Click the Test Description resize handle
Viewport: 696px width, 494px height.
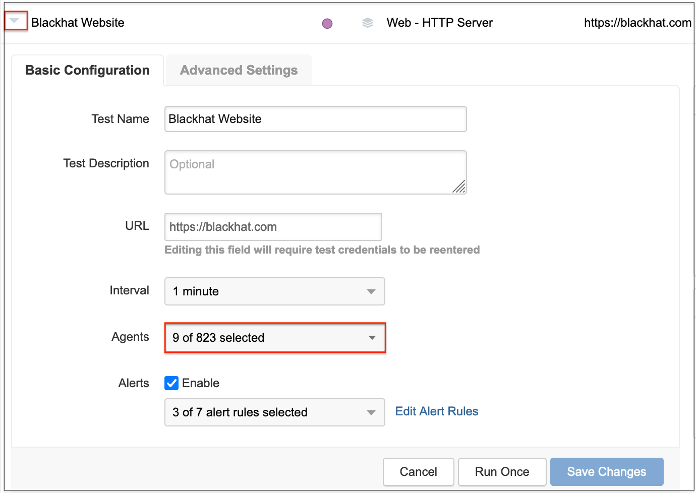pyautogui.click(x=459, y=186)
